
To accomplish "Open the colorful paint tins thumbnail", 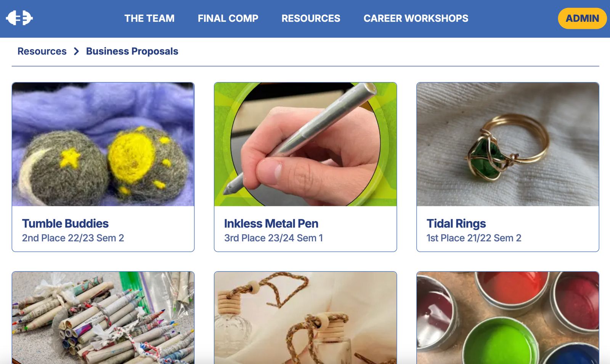I will tap(508, 318).
